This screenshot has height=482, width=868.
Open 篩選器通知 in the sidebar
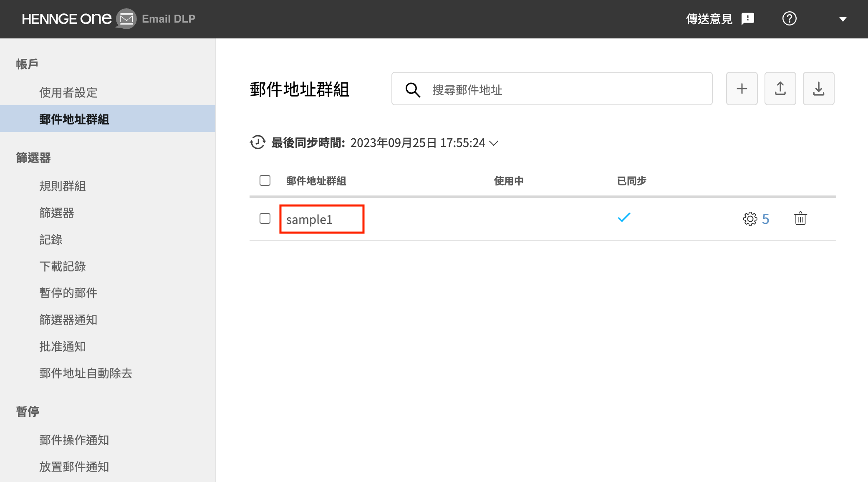click(68, 320)
